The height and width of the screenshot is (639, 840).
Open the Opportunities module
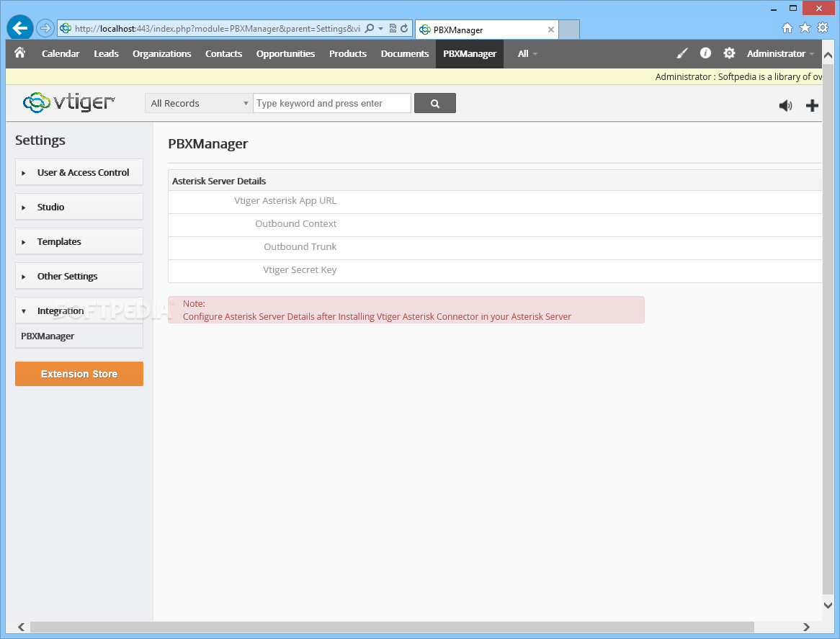[285, 53]
